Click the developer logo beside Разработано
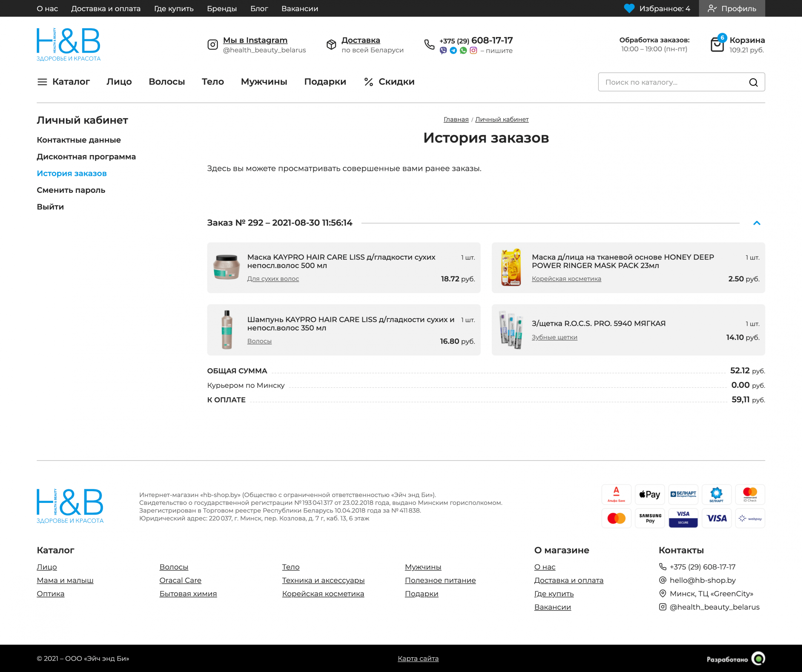Viewport: 802px width, 672px height. click(x=758, y=659)
